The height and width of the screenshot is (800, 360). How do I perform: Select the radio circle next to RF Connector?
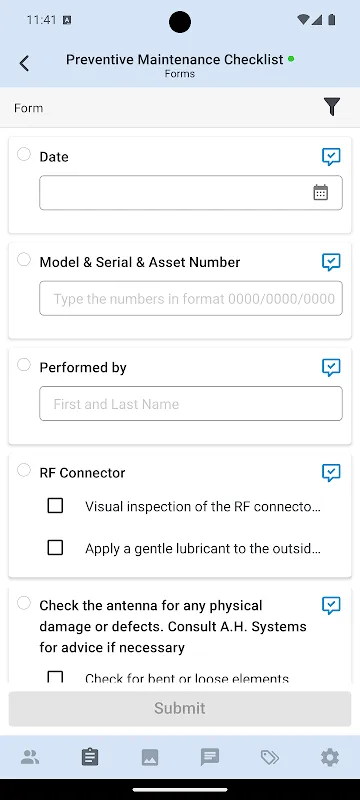click(x=24, y=470)
